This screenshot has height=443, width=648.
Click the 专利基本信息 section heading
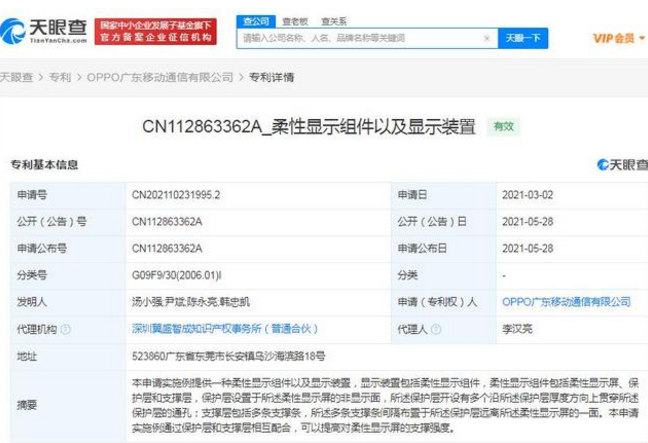coord(44,165)
